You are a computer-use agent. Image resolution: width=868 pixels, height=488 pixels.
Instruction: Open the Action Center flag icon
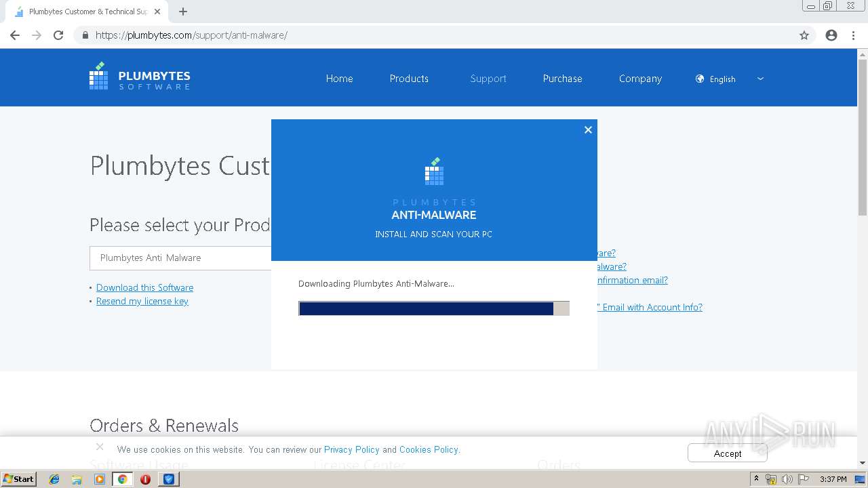coord(804,479)
